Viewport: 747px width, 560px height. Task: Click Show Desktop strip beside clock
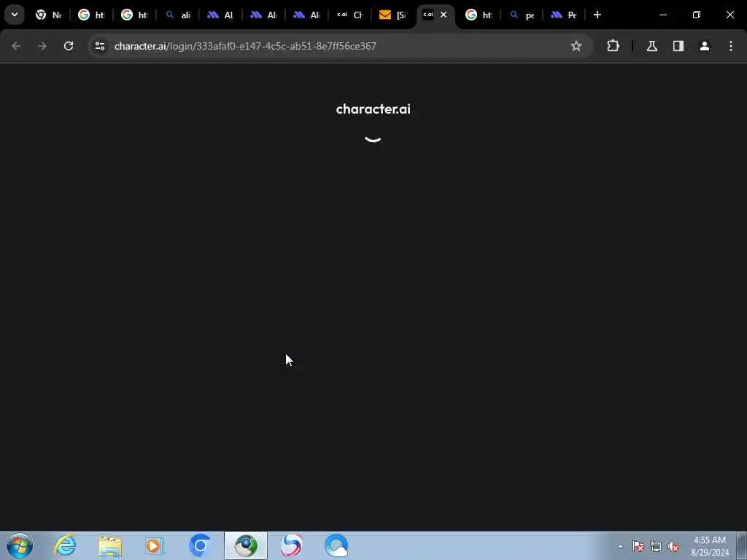(x=742, y=545)
